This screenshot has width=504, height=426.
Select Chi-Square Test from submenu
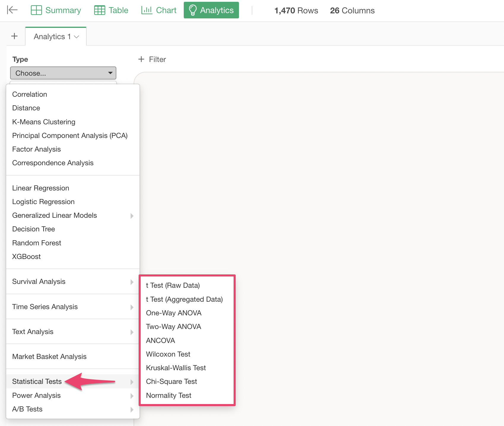point(171,382)
